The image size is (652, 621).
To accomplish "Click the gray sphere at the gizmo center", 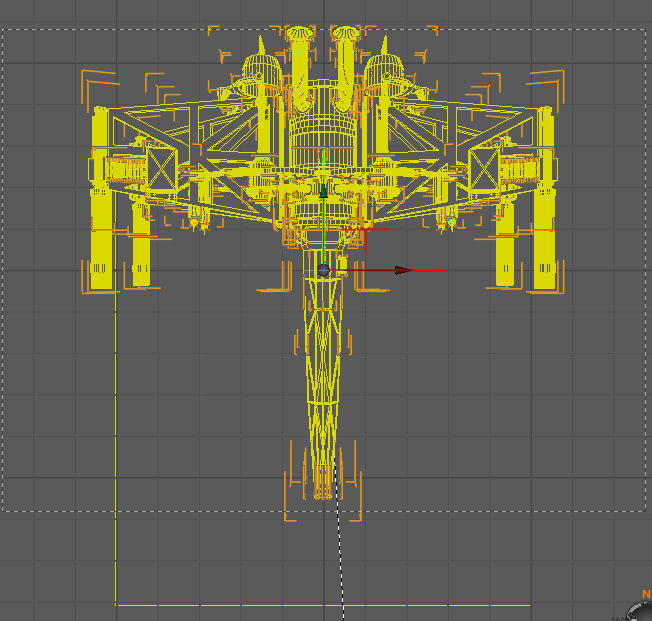I will click(x=323, y=270).
